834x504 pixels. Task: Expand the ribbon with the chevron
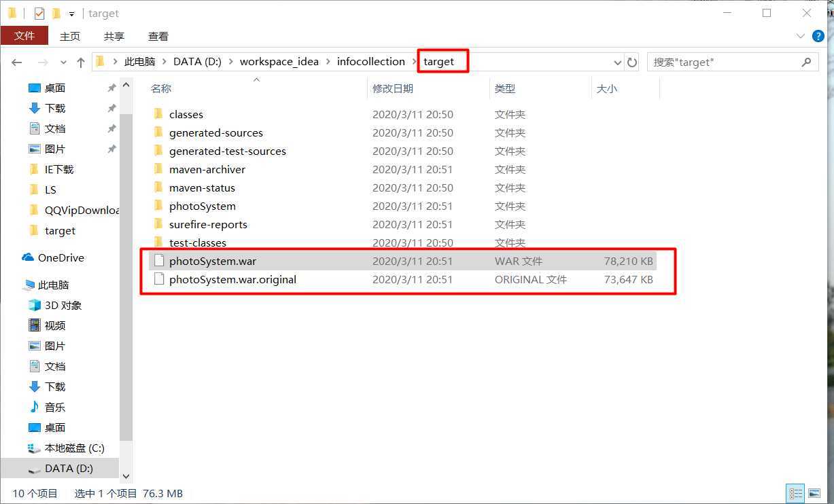pos(800,36)
